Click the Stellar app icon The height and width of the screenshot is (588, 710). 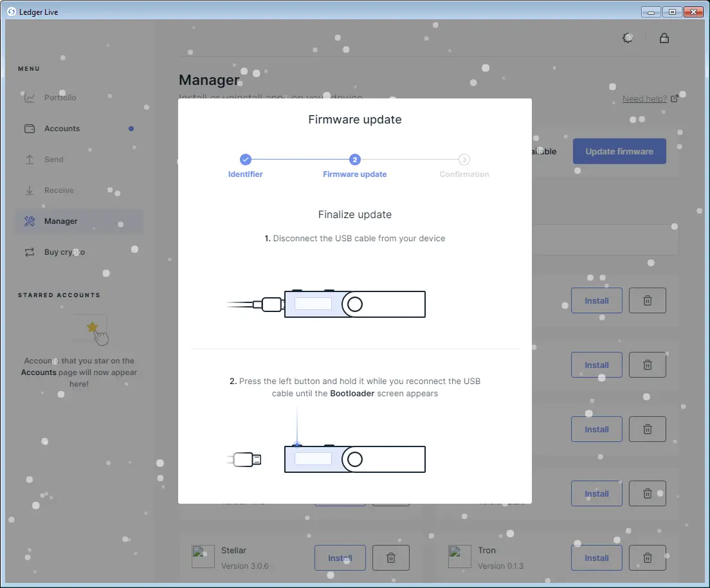coord(203,556)
